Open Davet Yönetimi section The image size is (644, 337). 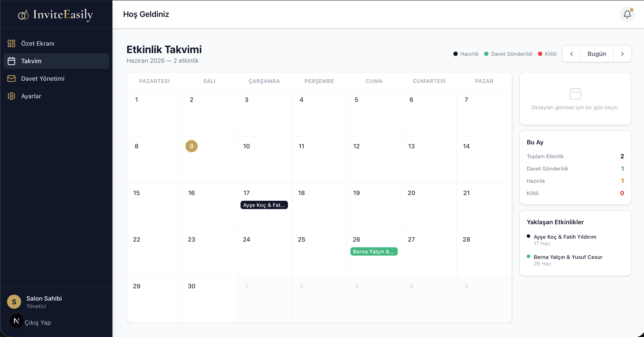point(56,78)
